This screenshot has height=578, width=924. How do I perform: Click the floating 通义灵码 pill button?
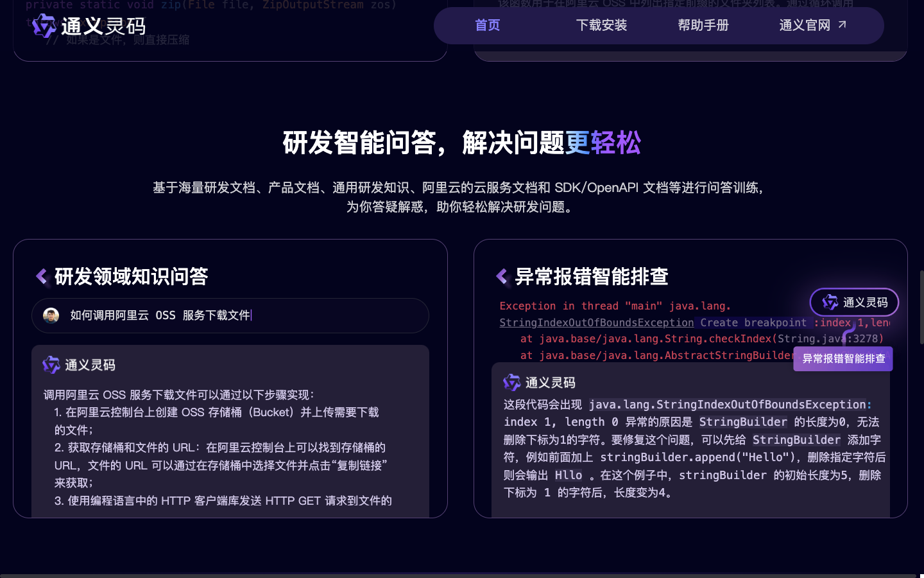(x=854, y=302)
